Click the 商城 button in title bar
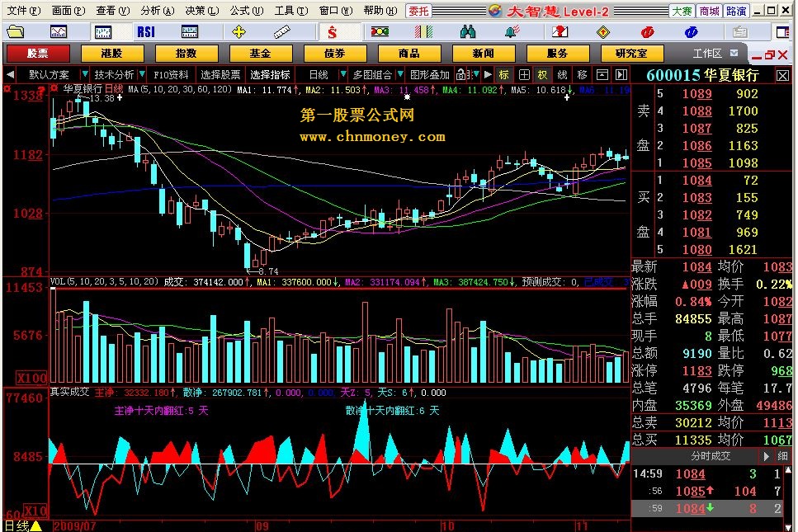Image resolution: width=798 pixels, height=532 pixels. coord(710,11)
